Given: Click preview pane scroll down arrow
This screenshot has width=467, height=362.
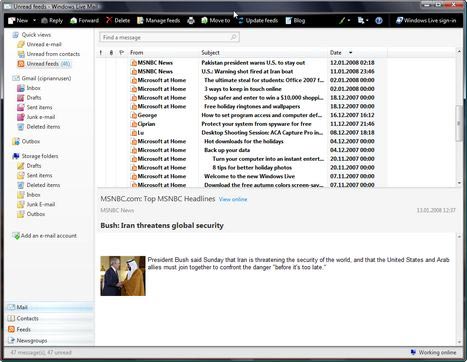Looking at the screenshot, I should point(459,342).
